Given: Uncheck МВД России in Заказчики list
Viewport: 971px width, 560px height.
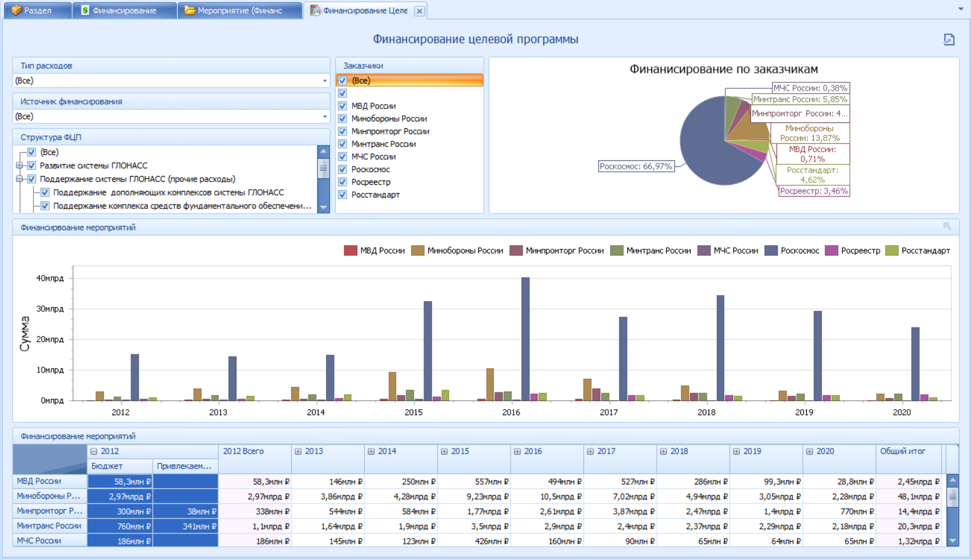Looking at the screenshot, I should click(342, 106).
